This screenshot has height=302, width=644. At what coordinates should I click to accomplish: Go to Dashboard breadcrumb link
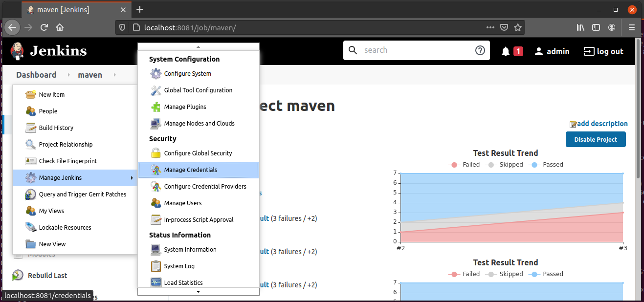[36, 75]
